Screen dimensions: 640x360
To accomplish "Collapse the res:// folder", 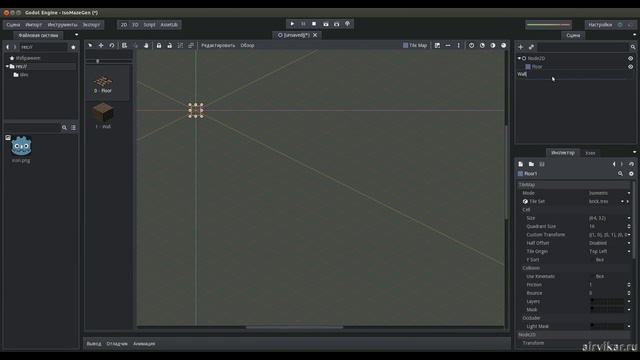I will (7, 66).
